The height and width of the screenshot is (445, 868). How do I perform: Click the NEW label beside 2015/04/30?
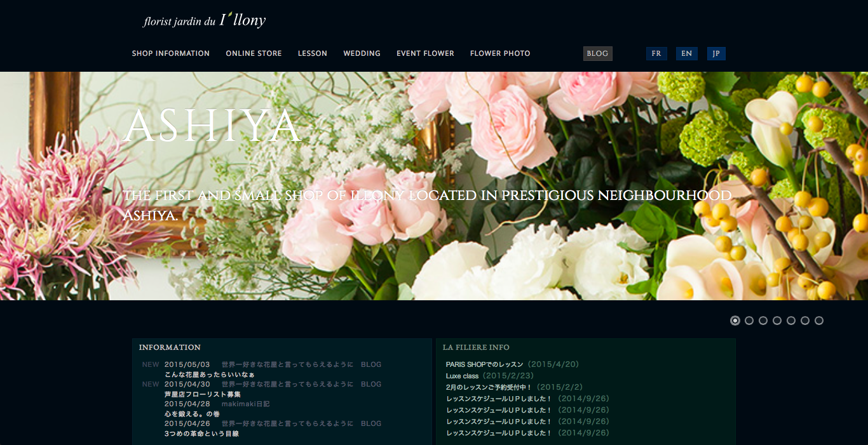tap(151, 384)
